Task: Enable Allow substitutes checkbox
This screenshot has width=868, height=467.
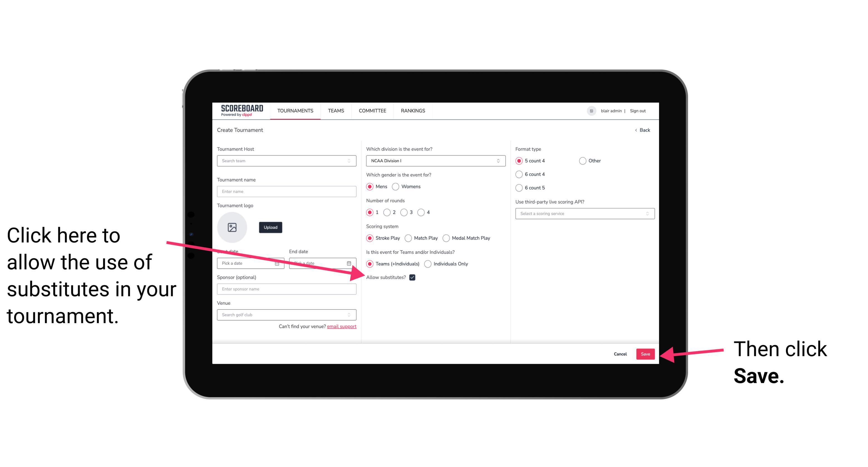Action: [x=414, y=278]
